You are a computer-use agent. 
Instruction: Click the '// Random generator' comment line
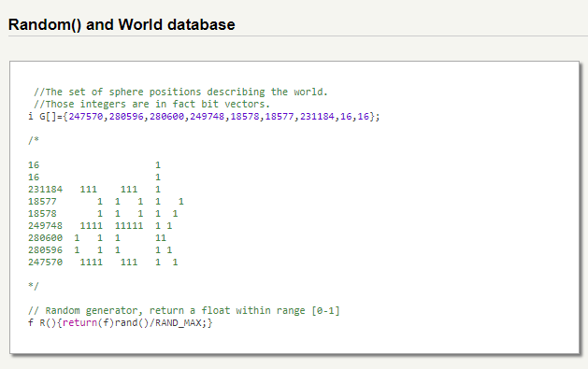coord(184,311)
